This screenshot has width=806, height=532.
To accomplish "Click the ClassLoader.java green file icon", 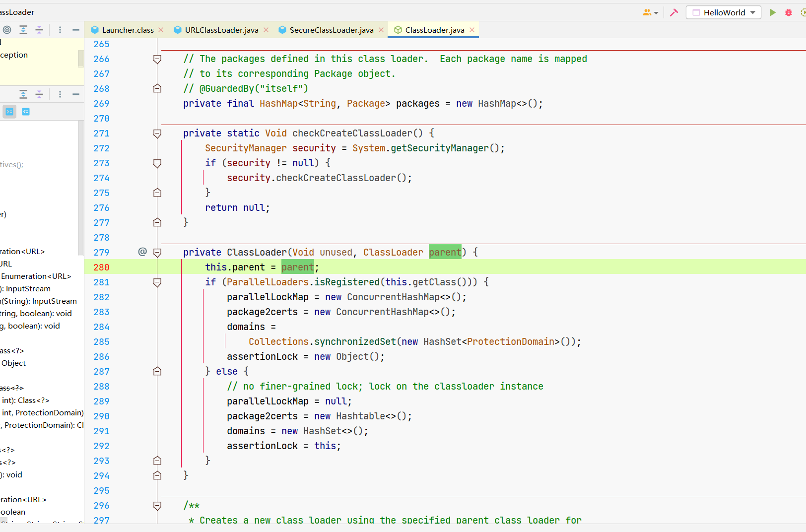I will pyautogui.click(x=398, y=30).
